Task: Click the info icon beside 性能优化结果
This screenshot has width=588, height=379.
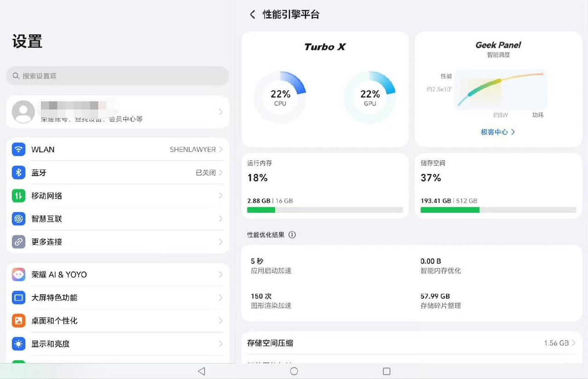Action: (x=293, y=234)
